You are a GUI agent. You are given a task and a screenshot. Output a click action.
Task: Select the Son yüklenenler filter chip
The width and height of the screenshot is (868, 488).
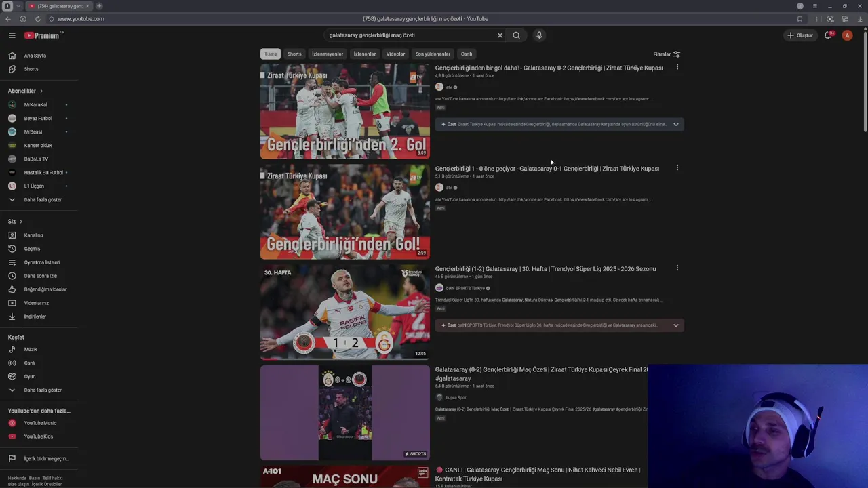click(433, 54)
